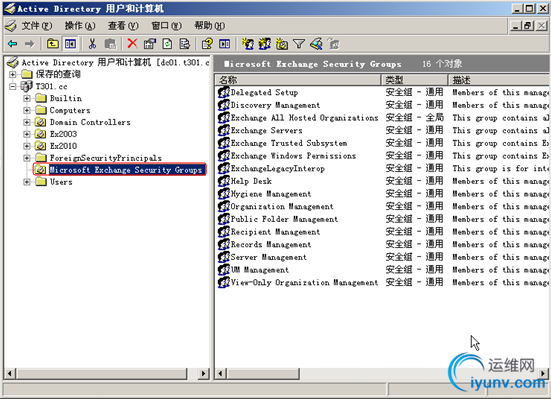The image size is (551, 399).
Task: Go up one level via folder icon
Action: coord(53,44)
